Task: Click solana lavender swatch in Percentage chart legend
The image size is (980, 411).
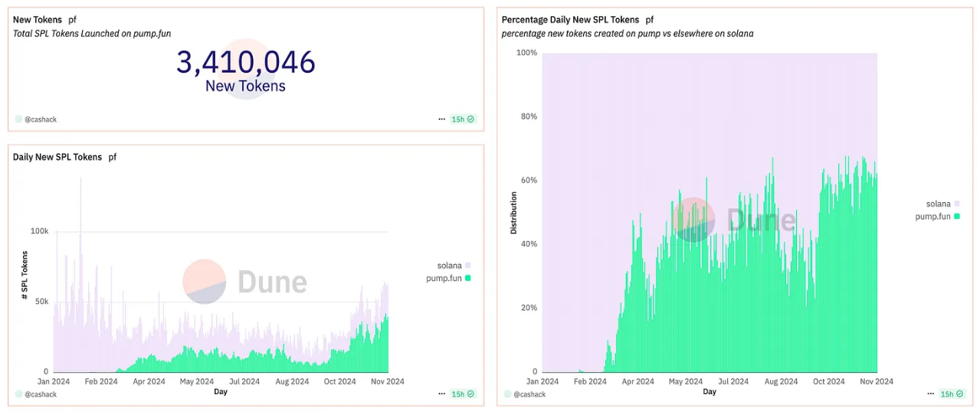Action: tap(956, 204)
